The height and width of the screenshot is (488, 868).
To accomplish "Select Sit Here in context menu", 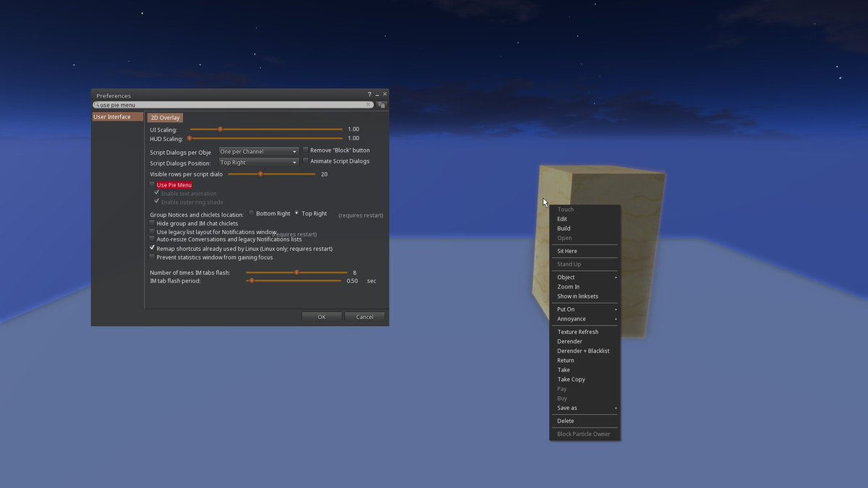I will click(584, 251).
